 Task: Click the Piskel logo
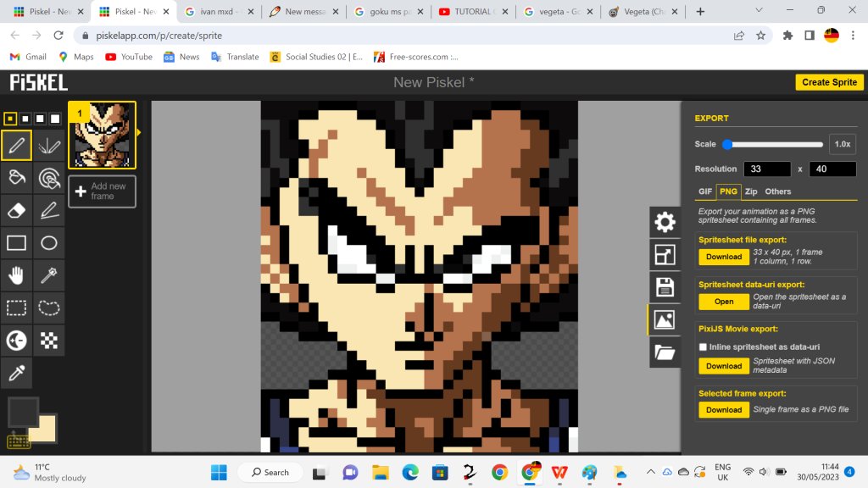[39, 83]
